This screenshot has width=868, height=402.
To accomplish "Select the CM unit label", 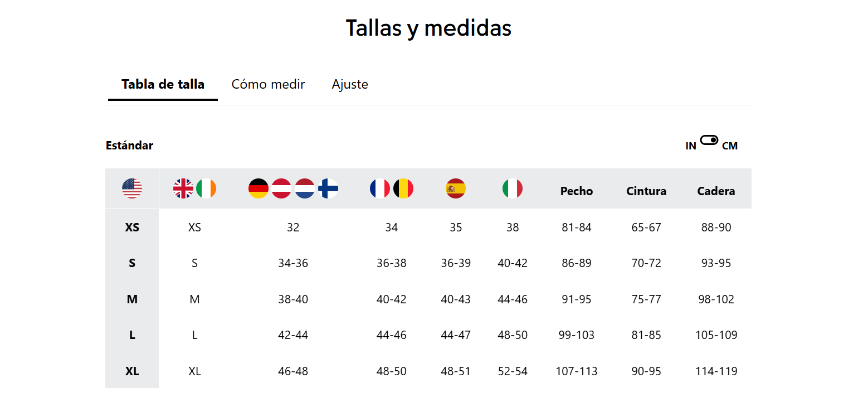I will [730, 146].
